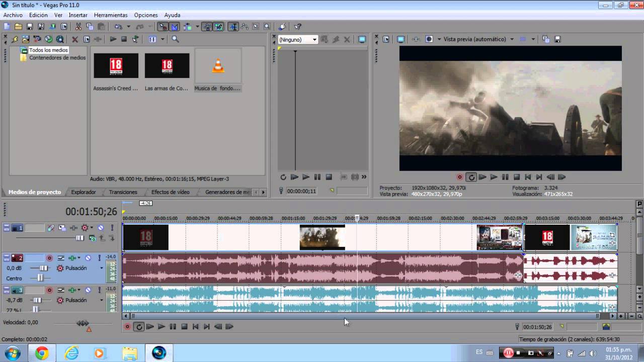The height and width of the screenshot is (362, 644).
Task: Mute video track 1
Action: click(x=101, y=228)
